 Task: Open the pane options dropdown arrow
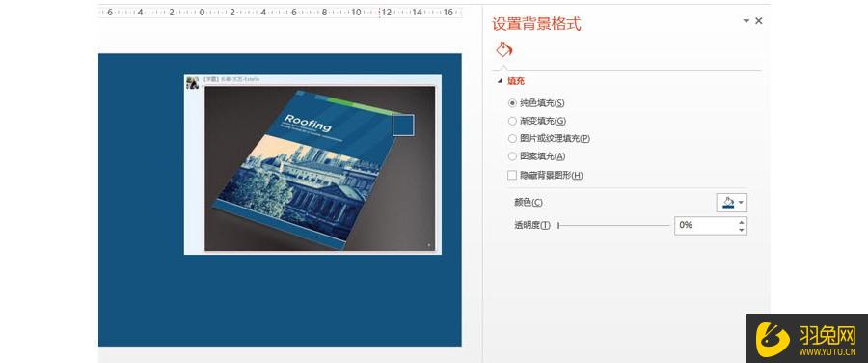(746, 21)
